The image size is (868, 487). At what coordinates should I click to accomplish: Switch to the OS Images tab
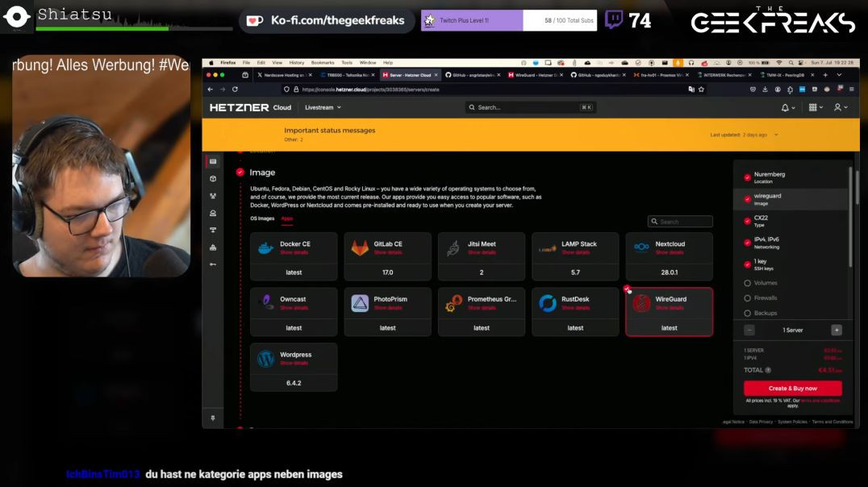262,219
